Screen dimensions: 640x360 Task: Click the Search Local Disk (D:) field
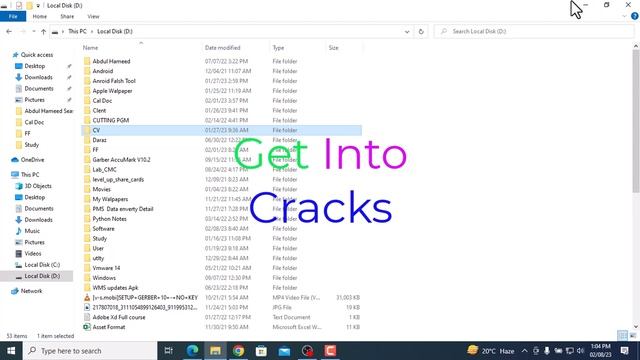[x=535, y=31]
